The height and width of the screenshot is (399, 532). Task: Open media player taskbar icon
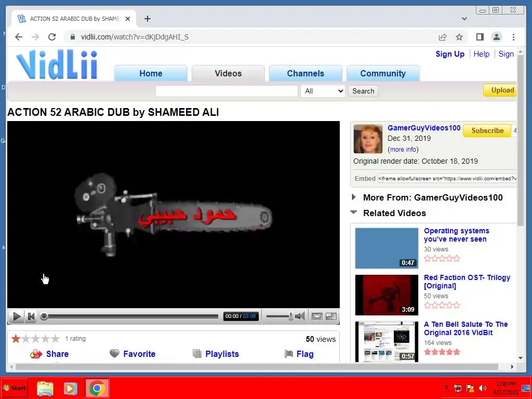[x=71, y=389]
